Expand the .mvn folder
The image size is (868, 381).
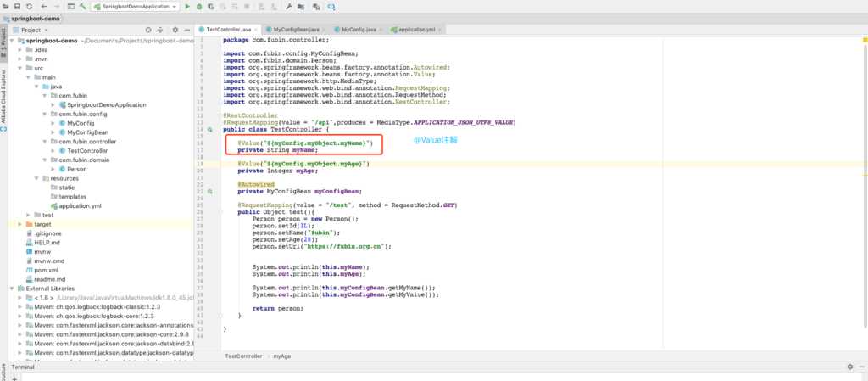(x=20, y=59)
